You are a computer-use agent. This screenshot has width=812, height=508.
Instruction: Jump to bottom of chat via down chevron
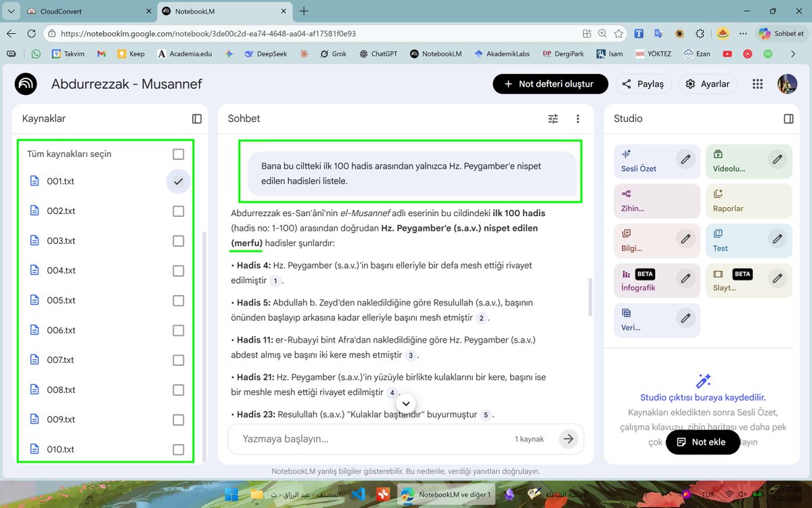405,404
